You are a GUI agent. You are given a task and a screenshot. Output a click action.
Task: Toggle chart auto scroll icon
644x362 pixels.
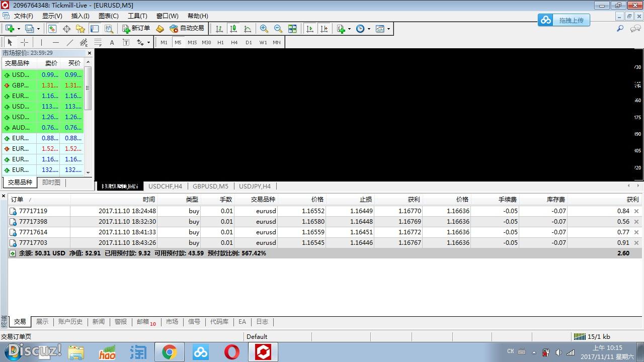point(310,29)
